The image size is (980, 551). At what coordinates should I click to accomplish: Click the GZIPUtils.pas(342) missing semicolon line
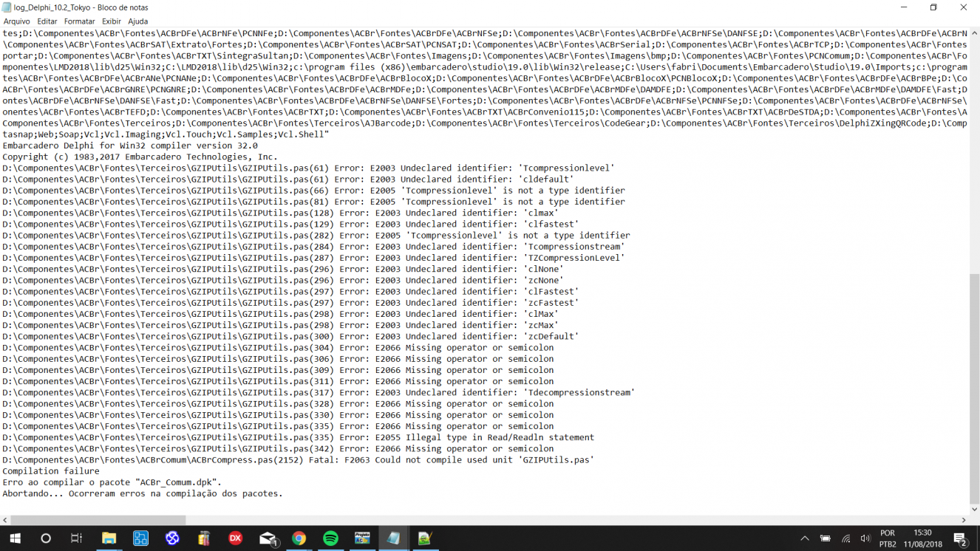tap(278, 448)
